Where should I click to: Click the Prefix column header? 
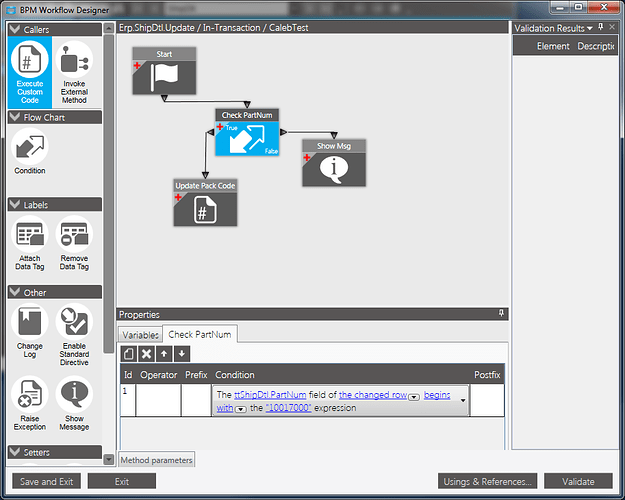(x=196, y=375)
